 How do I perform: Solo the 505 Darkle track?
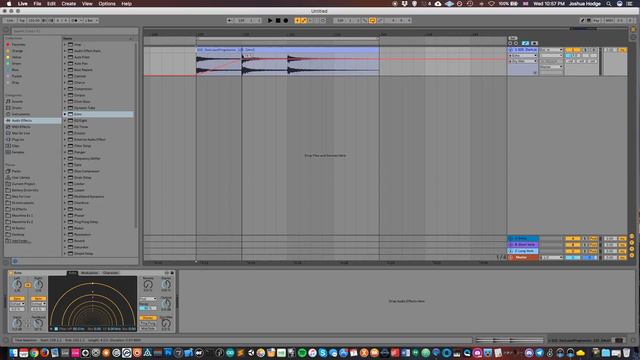click(x=585, y=50)
